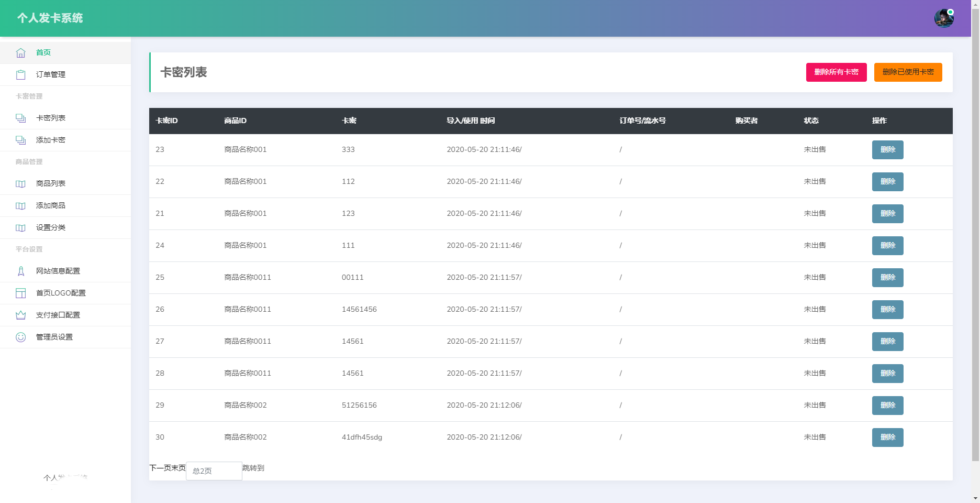Switch to the 订单管理 section

tap(50, 74)
